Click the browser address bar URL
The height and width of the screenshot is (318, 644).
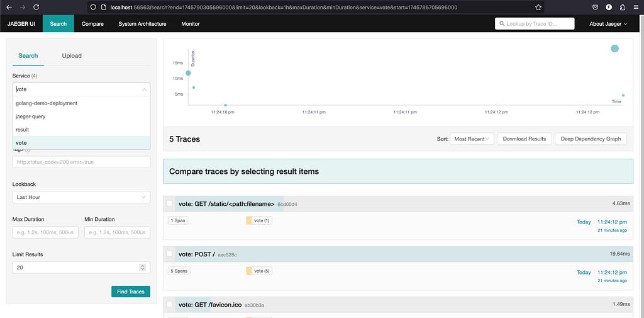[x=284, y=8]
